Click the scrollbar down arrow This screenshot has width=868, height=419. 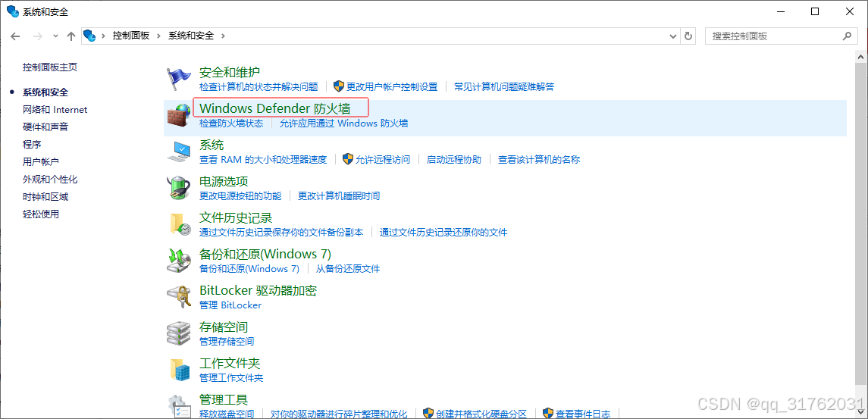[861, 414]
